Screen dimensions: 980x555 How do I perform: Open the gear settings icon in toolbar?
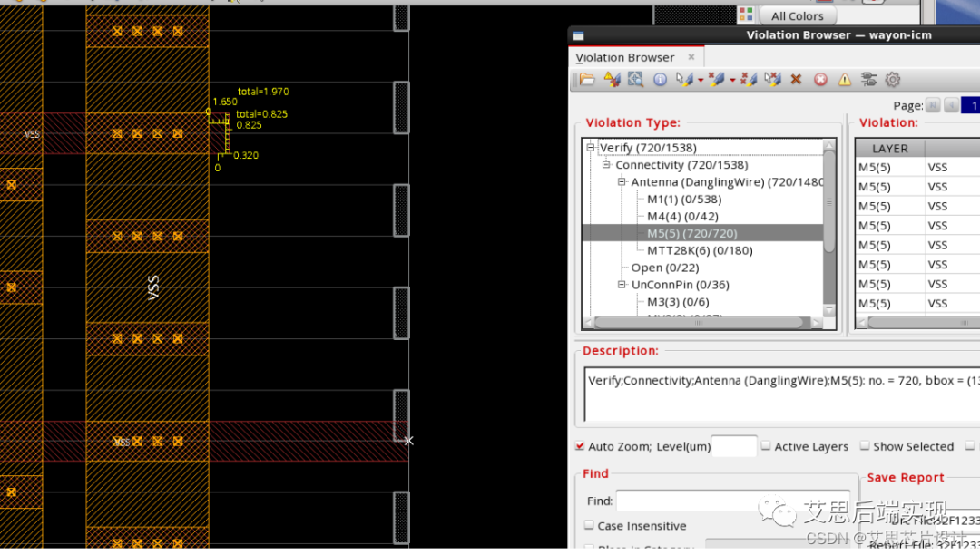pos(893,80)
